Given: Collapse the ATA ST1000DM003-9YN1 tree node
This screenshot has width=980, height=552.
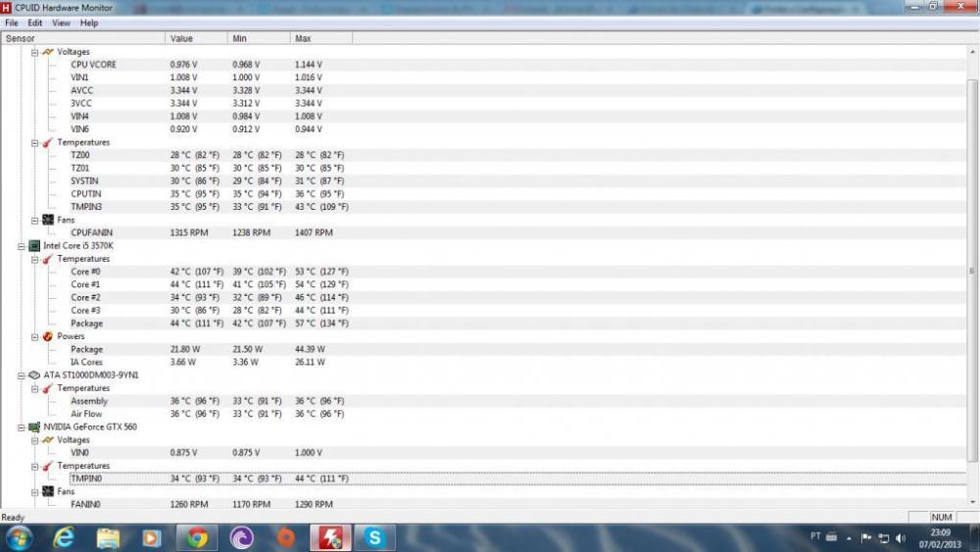Looking at the screenshot, I should (22, 376).
